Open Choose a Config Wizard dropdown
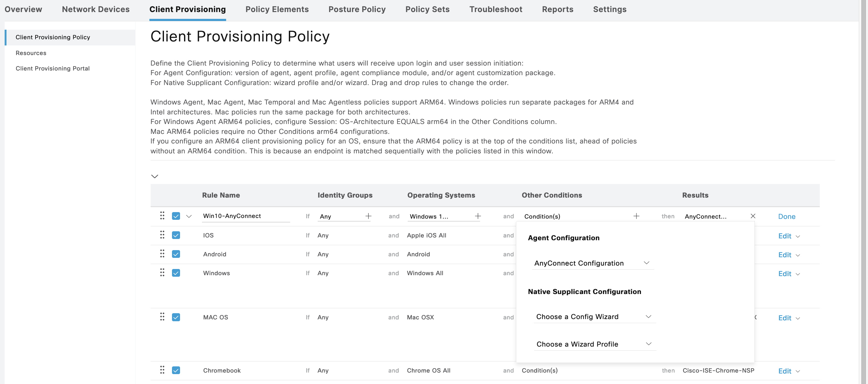Image resolution: width=868 pixels, height=384 pixels. (x=595, y=317)
